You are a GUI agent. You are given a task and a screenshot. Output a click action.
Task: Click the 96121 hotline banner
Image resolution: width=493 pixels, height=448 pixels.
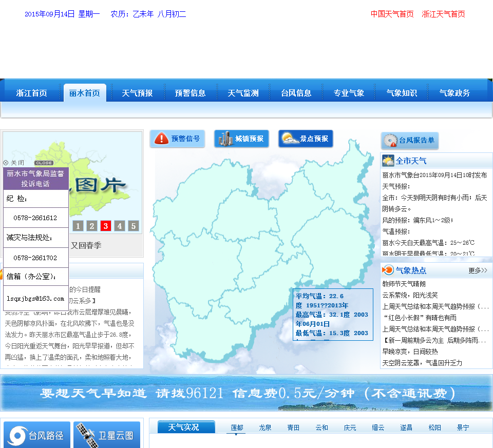pos(246,393)
